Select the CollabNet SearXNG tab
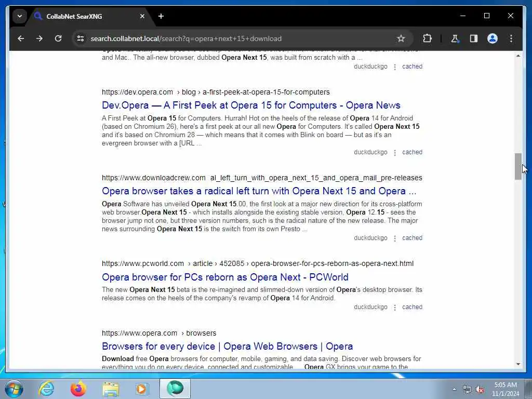Screen dimensions: 532x399 90,16
